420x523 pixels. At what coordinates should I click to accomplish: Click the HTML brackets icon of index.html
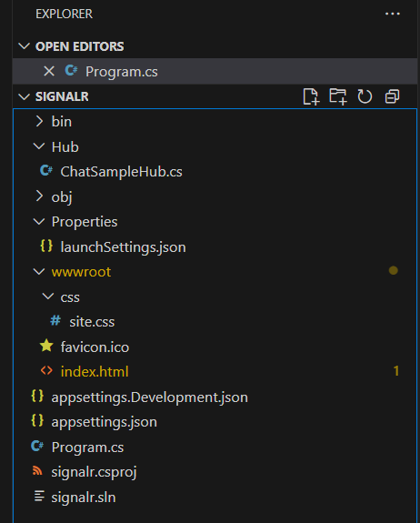tap(46, 370)
